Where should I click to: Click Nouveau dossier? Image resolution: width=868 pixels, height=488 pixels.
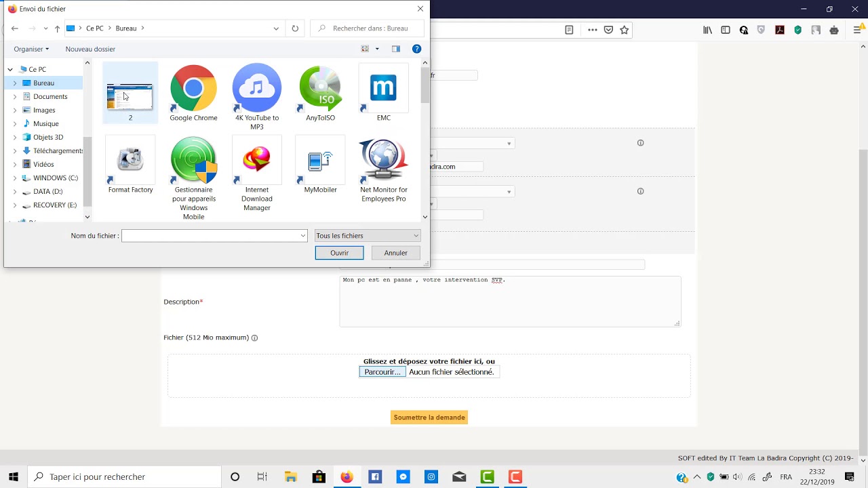90,49
